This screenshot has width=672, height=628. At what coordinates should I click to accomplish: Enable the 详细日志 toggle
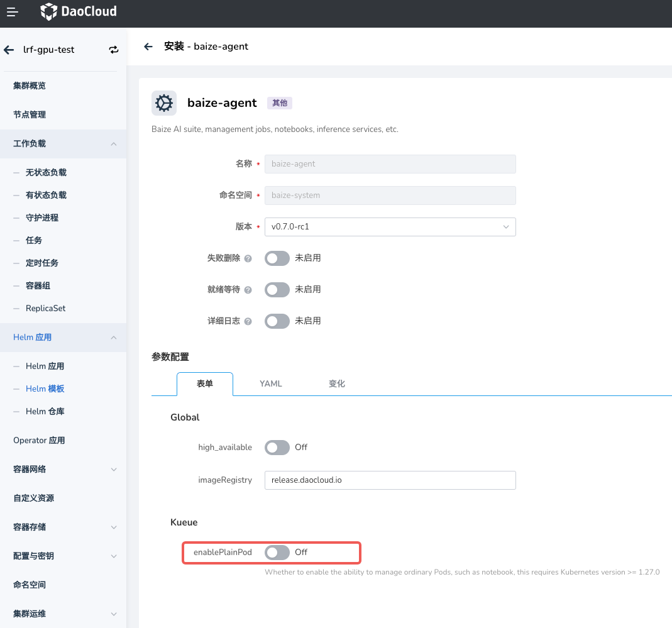pyautogui.click(x=277, y=321)
